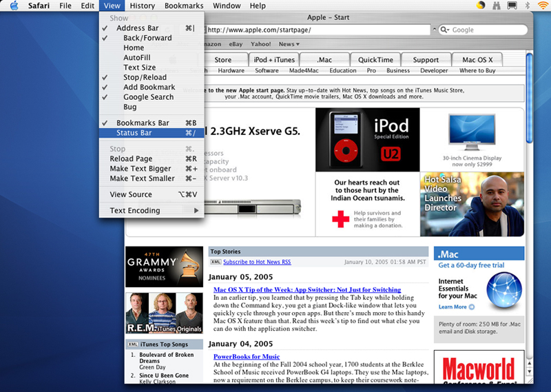The height and width of the screenshot is (392, 551).
Task: Click the Google search field
Action: 484,30
